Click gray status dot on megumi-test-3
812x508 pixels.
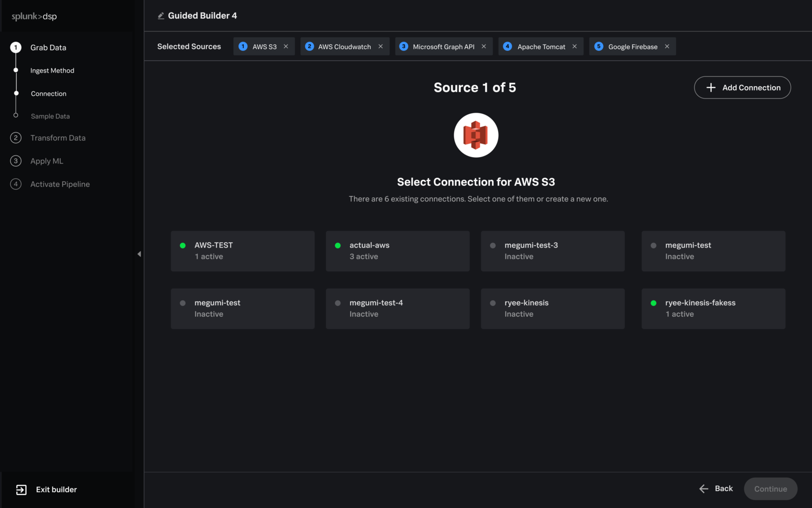coord(493,245)
